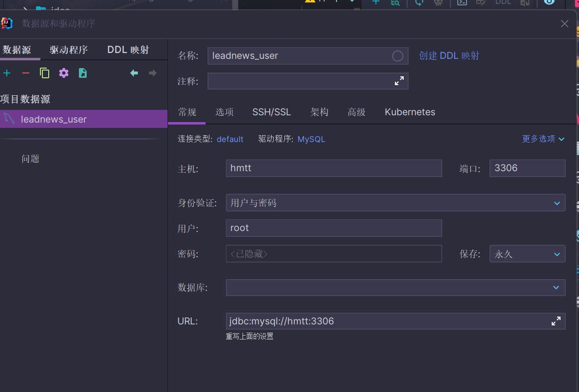Click the URL field with jdbc:mysql://hmtt:3306
Viewport: 579px width, 392px height.
(395, 321)
